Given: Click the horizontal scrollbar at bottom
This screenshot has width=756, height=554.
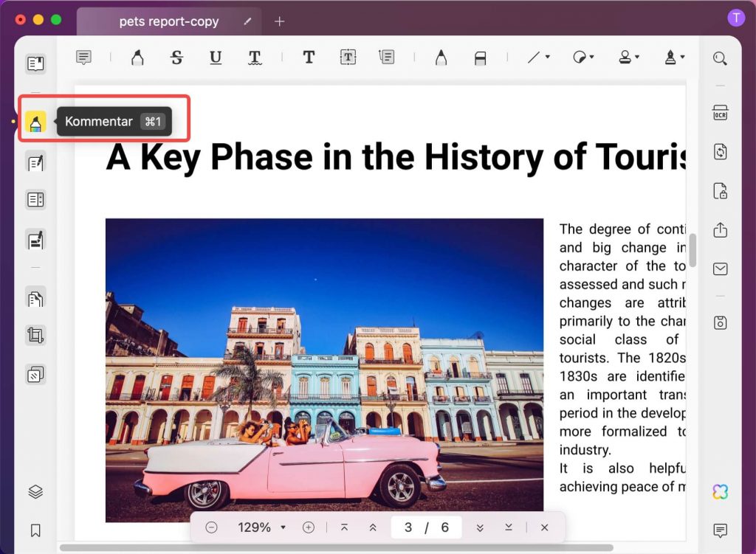Looking at the screenshot, I should [x=336, y=548].
